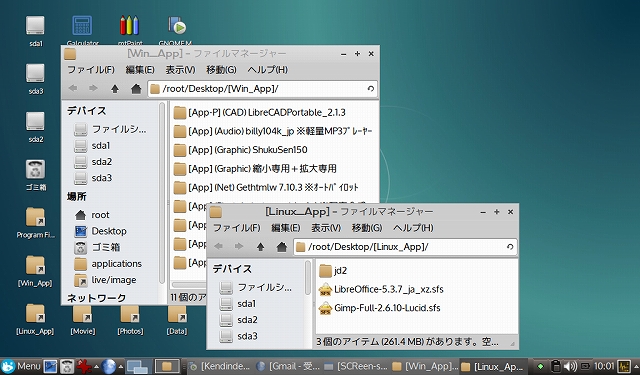Screen dimensions: 640x375
Task: Go up one folder in Win_App window
Action: pyautogui.click(x=115, y=89)
